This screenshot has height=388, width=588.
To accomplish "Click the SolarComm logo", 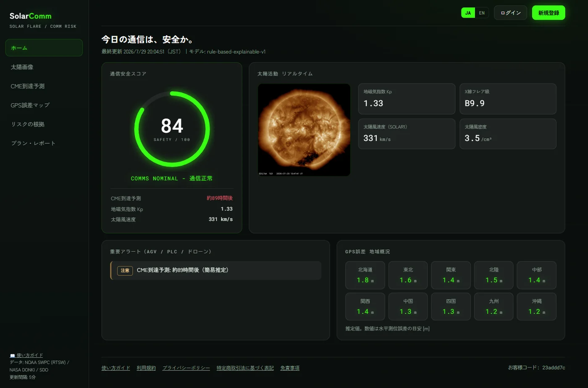I will point(31,16).
